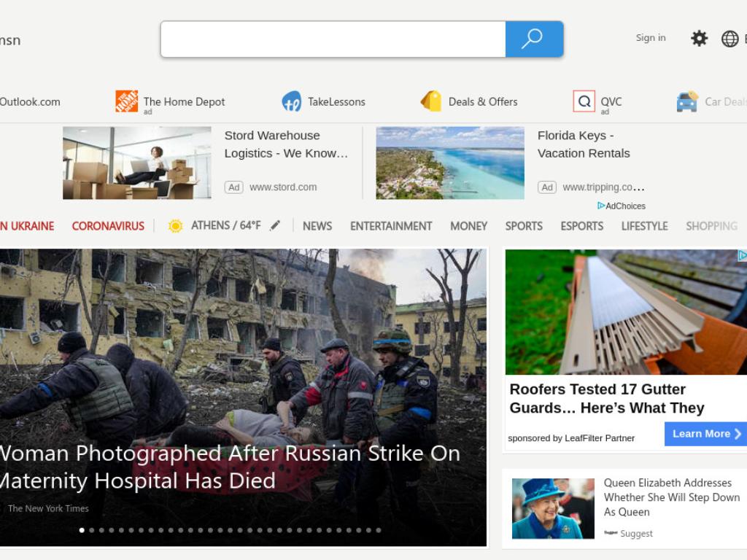This screenshot has height=560, width=747.
Task: Click the Sign in link
Action: [x=651, y=38]
